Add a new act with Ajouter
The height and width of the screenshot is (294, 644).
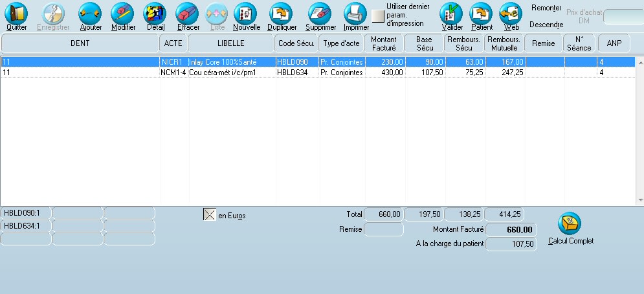[x=91, y=13]
